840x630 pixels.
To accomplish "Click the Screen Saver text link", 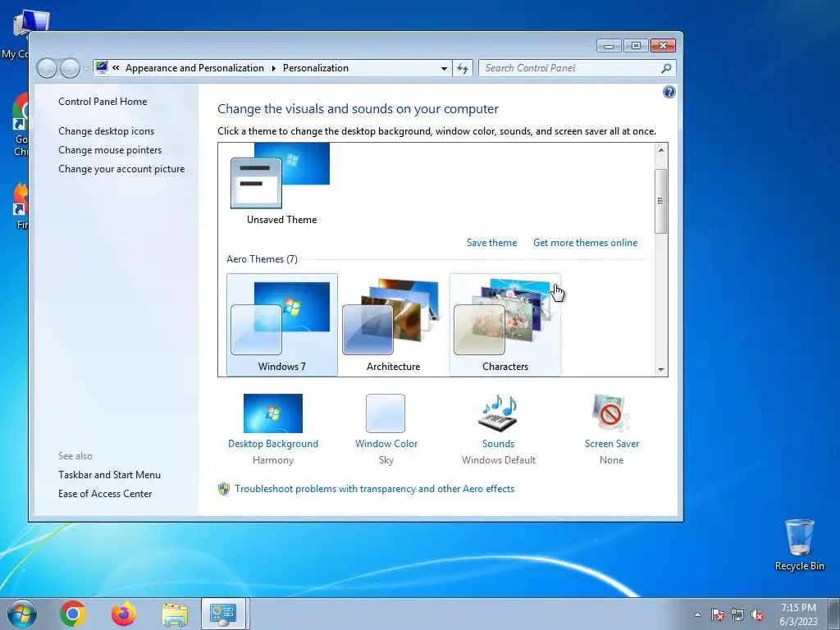I will point(612,444).
